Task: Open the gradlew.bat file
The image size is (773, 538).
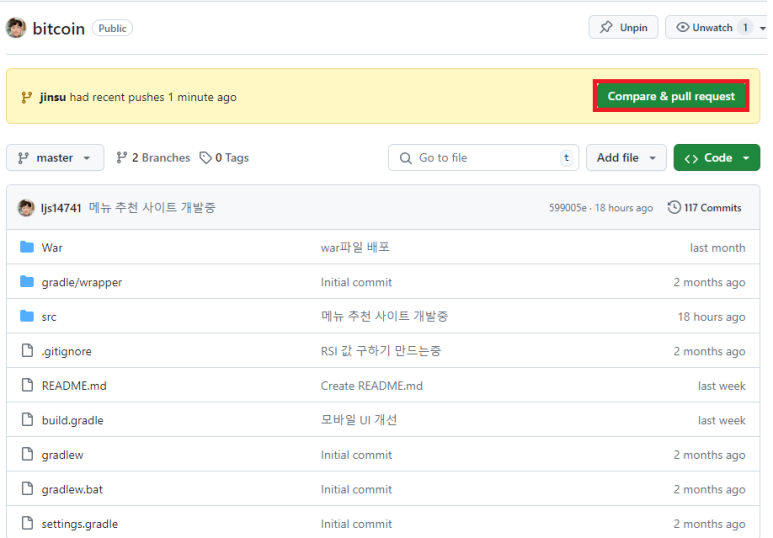Action: [x=72, y=489]
